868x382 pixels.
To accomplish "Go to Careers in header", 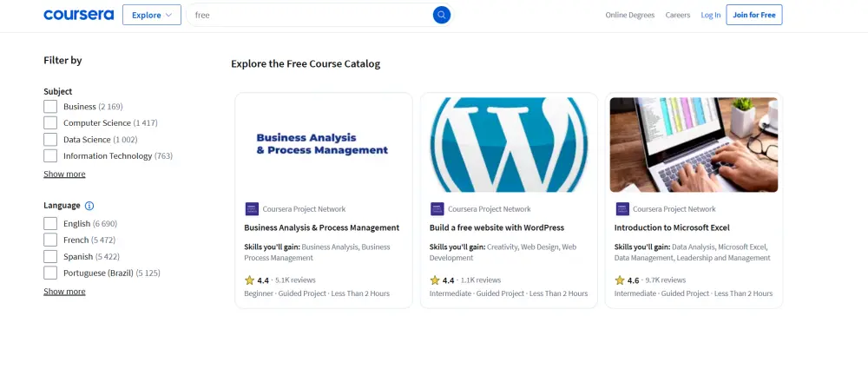I will (x=678, y=15).
